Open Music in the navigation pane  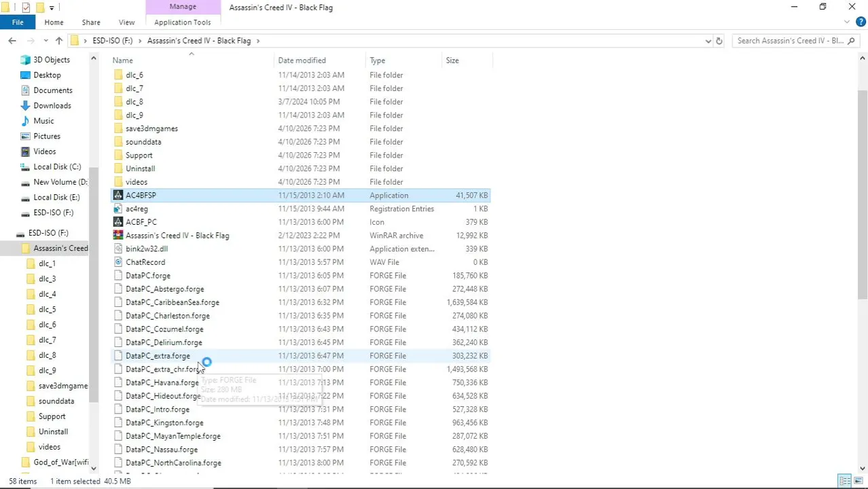43,121
